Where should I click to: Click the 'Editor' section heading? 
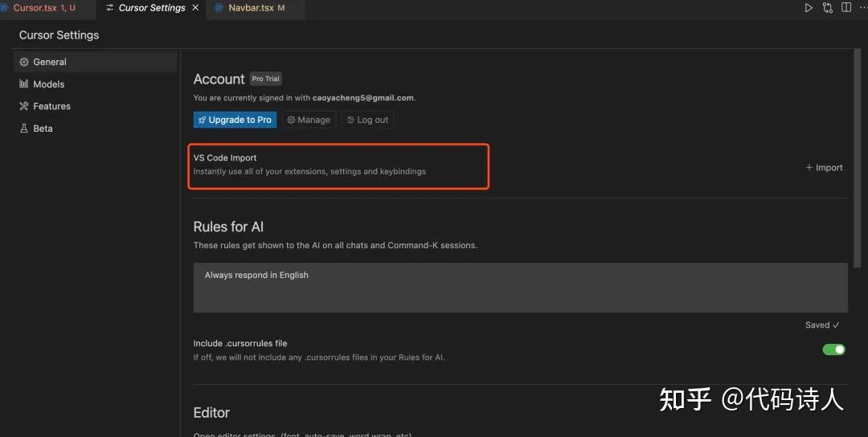(211, 413)
